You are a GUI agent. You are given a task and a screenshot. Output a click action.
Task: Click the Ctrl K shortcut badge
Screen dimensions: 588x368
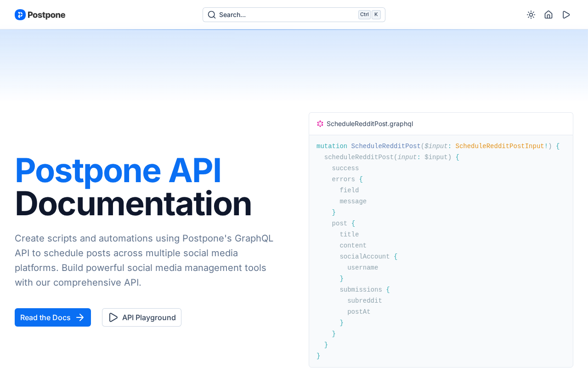369,15
